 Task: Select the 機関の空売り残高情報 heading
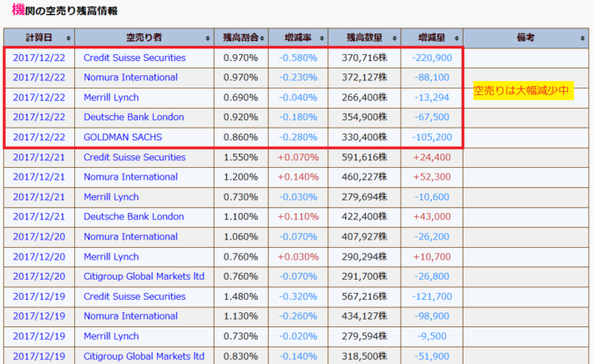[x=64, y=10]
